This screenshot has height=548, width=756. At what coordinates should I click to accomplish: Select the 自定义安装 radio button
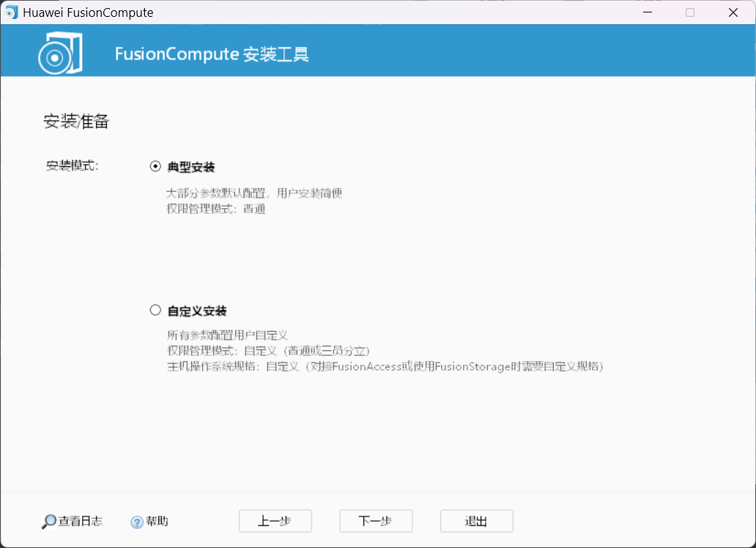(x=155, y=310)
